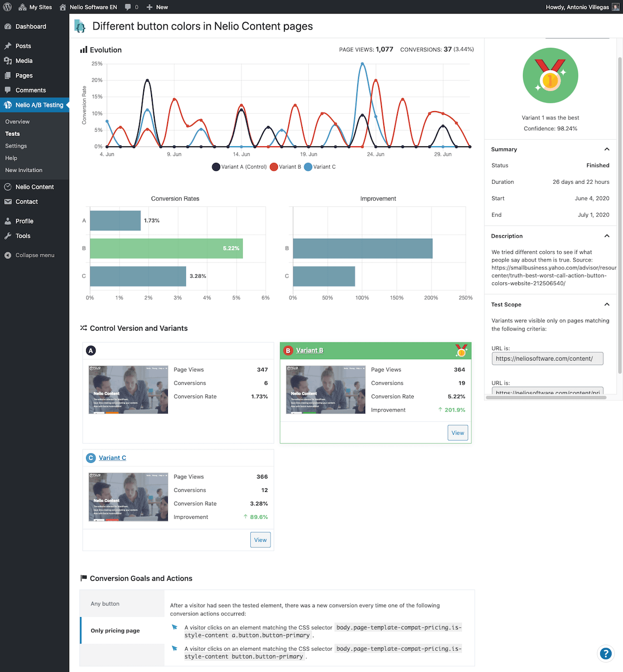Open My Sites icon in admin bar
The image size is (623, 672).
(x=22, y=7)
